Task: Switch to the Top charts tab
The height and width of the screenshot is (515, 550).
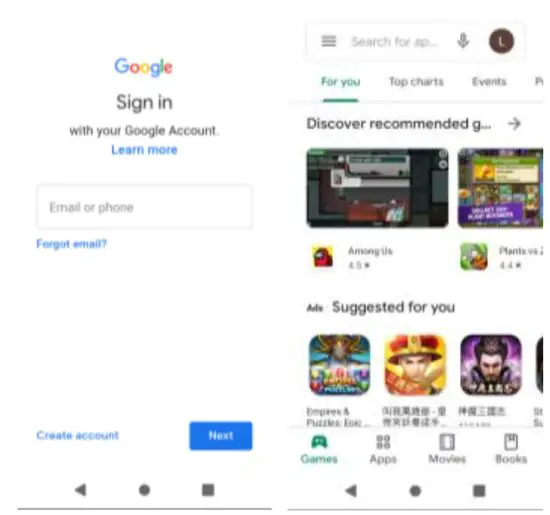Action: click(x=416, y=82)
